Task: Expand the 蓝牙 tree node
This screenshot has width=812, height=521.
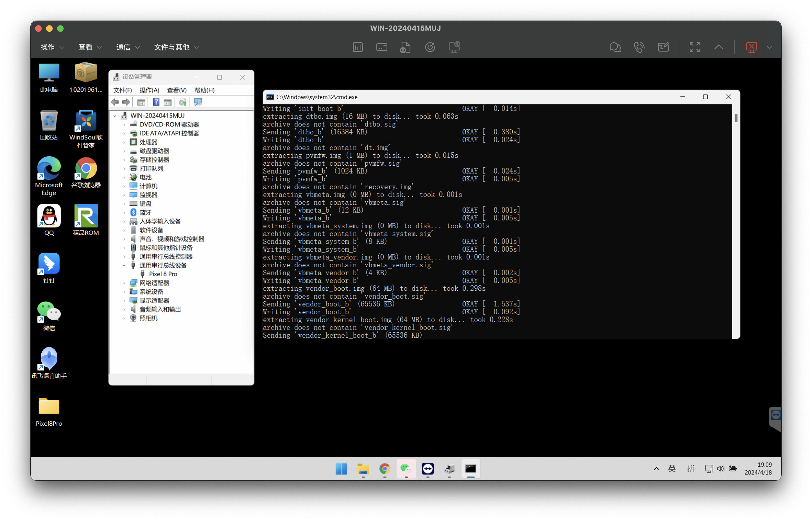Action: pyautogui.click(x=124, y=213)
